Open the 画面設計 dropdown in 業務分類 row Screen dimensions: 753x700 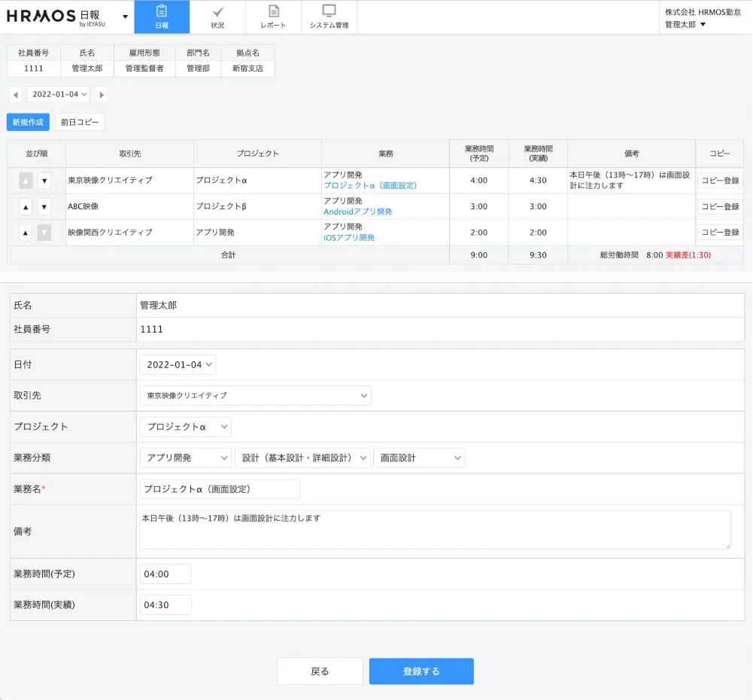pos(419,457)
